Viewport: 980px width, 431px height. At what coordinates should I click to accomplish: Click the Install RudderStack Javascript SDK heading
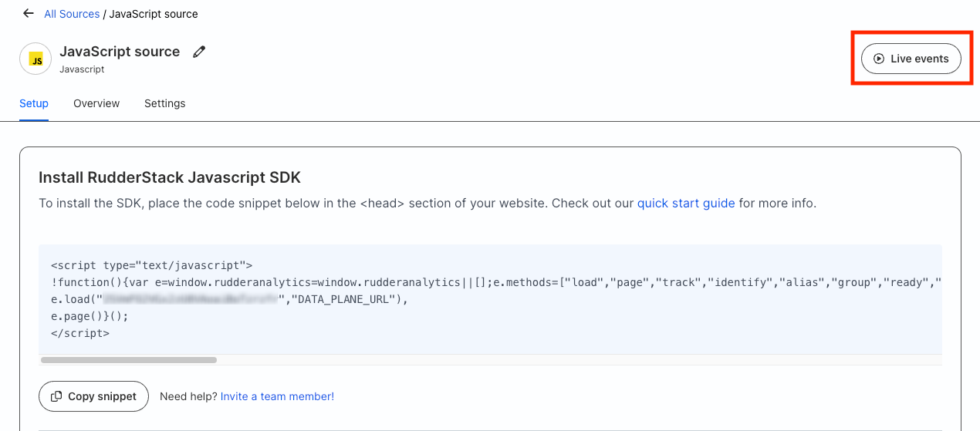click(x=170, y=178)
